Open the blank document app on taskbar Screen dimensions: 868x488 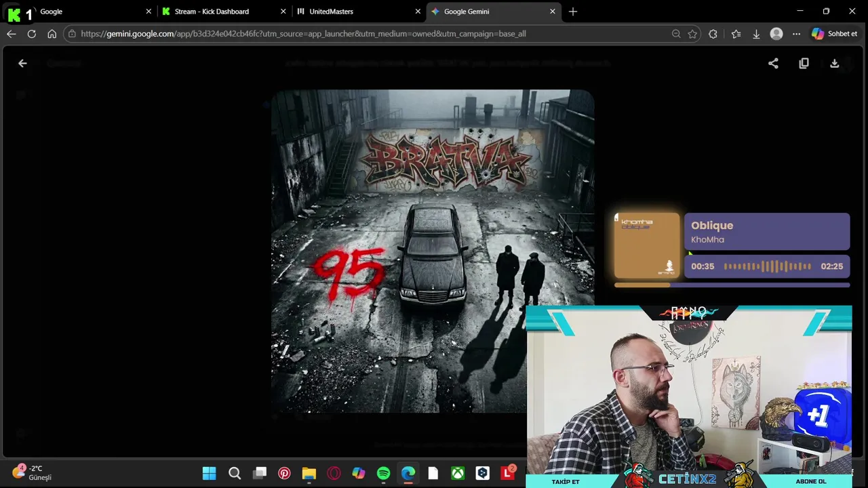[x=433, y=473]
